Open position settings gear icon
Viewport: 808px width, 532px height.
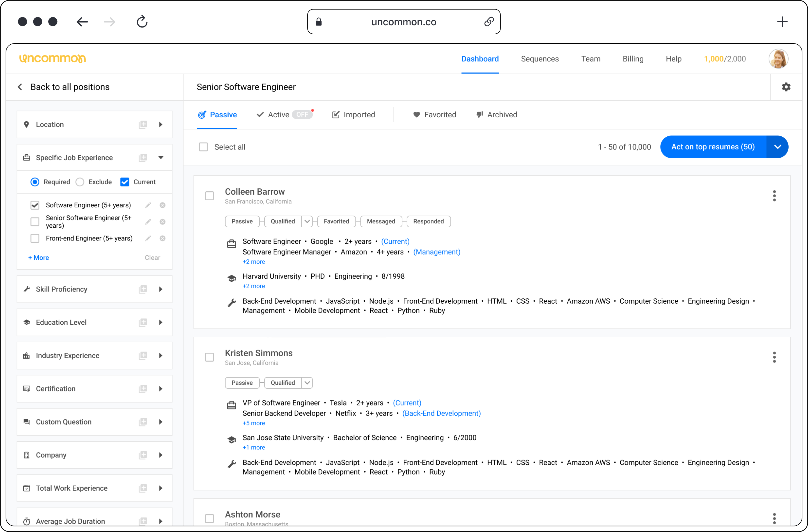point(786,87)
